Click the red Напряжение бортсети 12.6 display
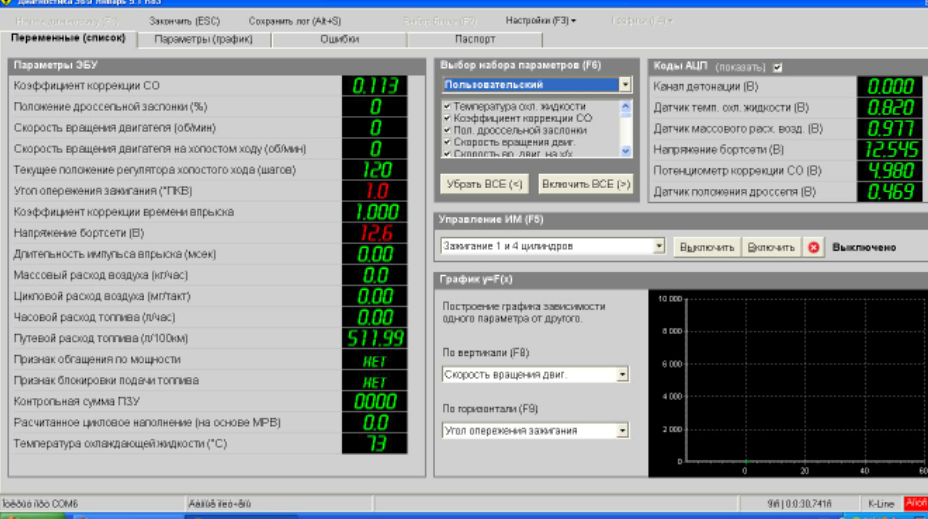The image size is (928, 519). click(376, 233)
